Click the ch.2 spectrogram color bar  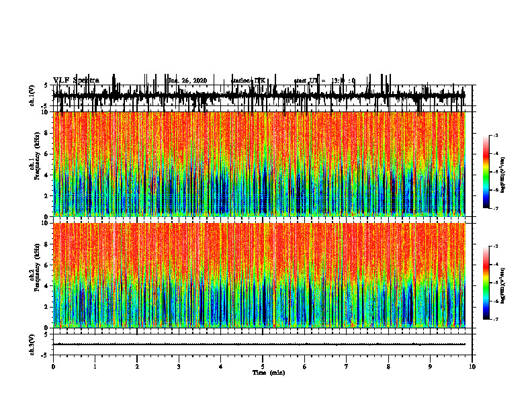click(x=486, y=283)
